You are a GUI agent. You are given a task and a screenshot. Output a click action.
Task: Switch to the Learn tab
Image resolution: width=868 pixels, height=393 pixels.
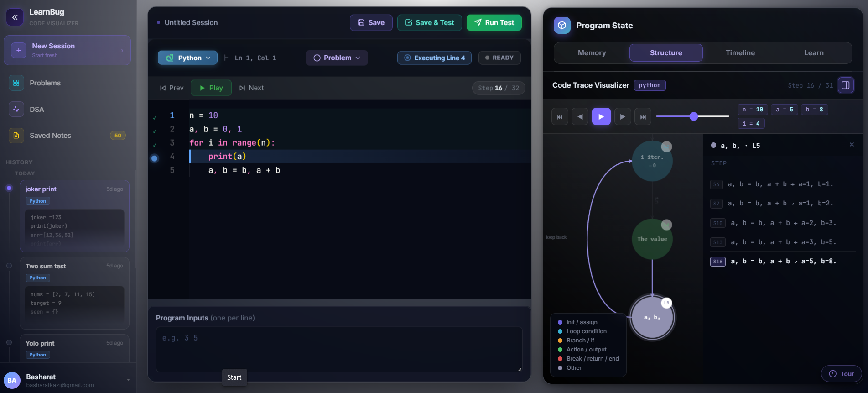click(x=814, y=53)
